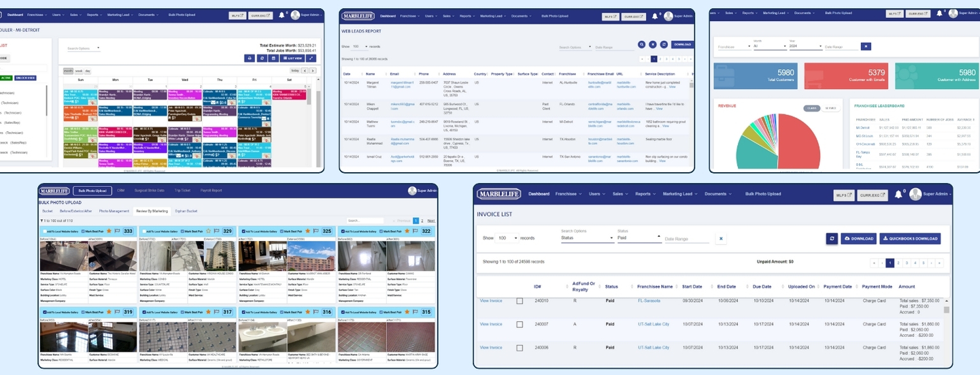
Task: Uncheck Add To Local Website Gallery on card 322
Action: (x=342, y=231)
